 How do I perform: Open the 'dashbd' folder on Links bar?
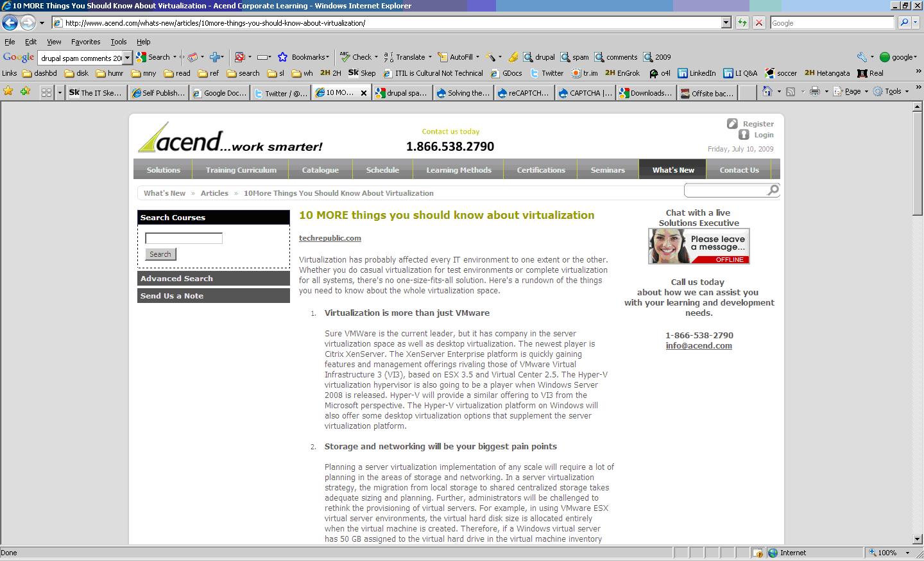(40, 73)
